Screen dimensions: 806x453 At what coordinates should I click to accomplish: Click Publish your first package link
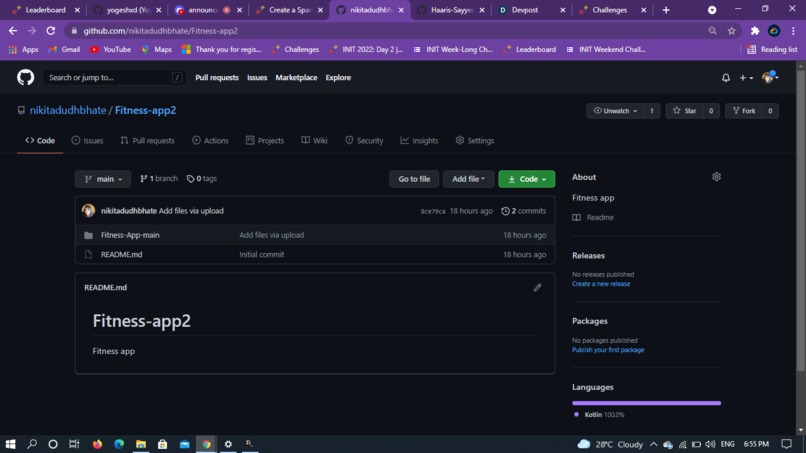(x=608, y=350)
